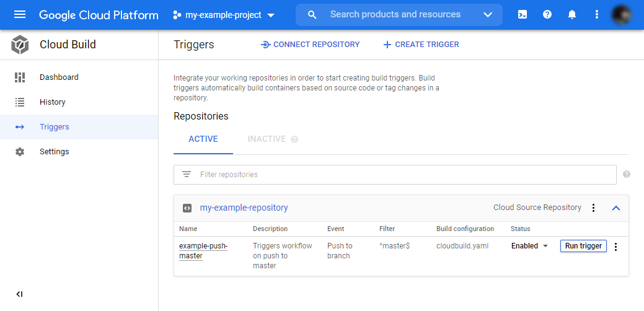
Task: Expand the search bar dropdown arrow
Action: click(x=488, y=15)
